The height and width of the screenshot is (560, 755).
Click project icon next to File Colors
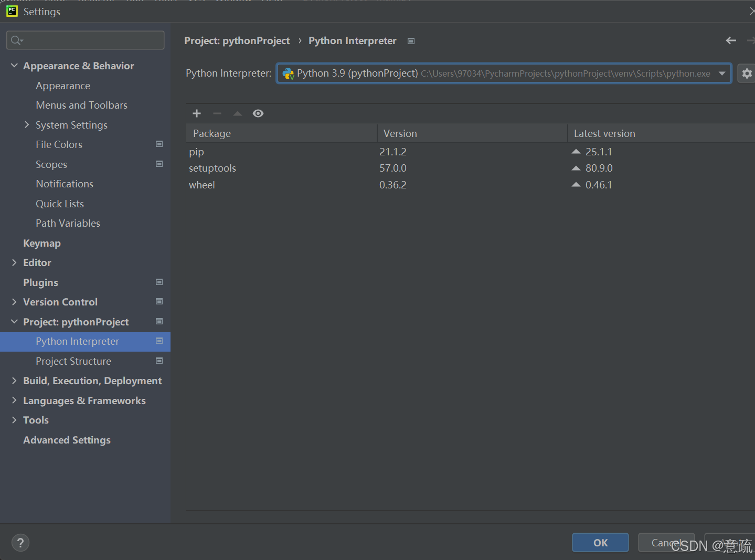159,144
